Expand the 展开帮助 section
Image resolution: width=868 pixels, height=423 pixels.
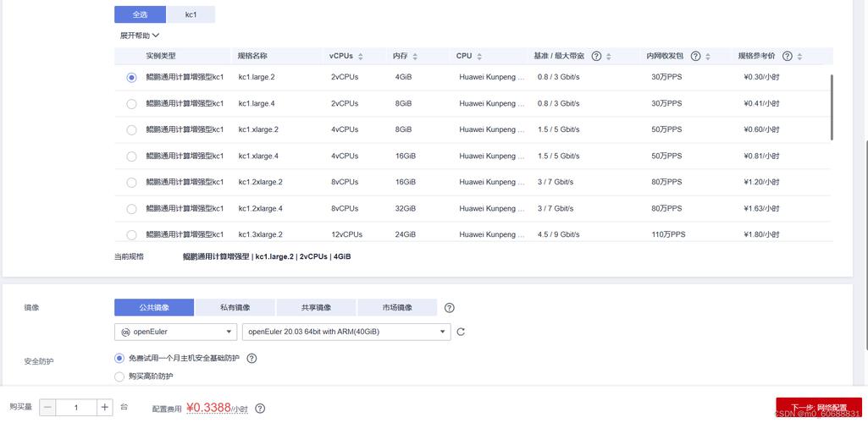[140, 36]
